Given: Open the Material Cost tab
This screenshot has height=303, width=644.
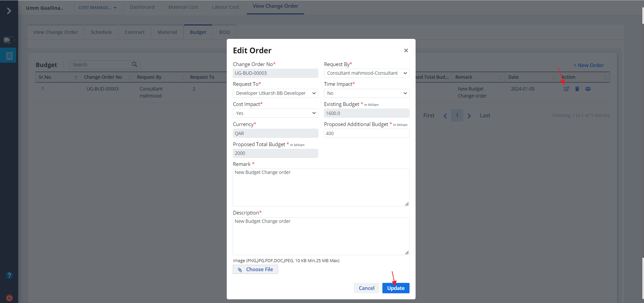Looking at the screenshot, I should point(183,7).
